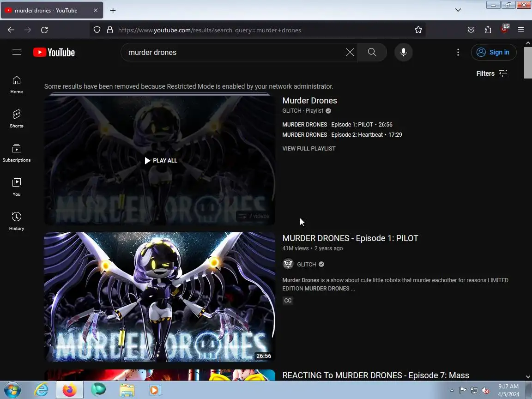Click the muted volume tray icon
Screen dimensions: 532x399
(x=485, y=391)
